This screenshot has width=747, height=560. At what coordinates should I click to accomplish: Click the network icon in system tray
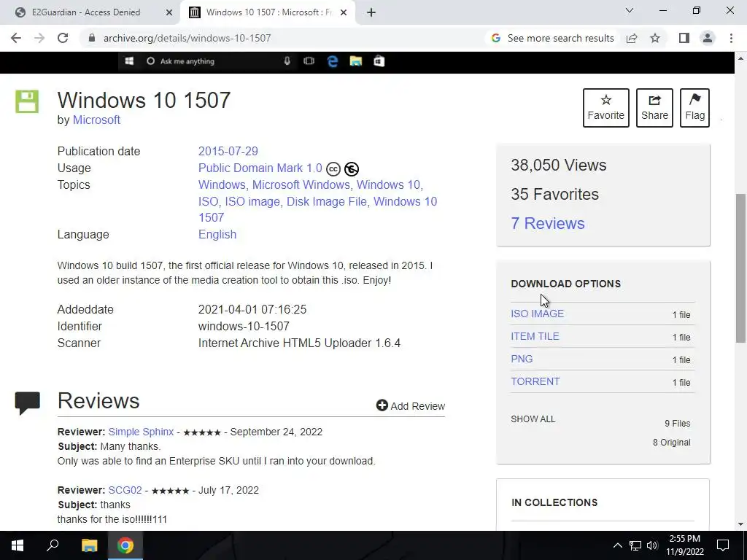point(635,545)
